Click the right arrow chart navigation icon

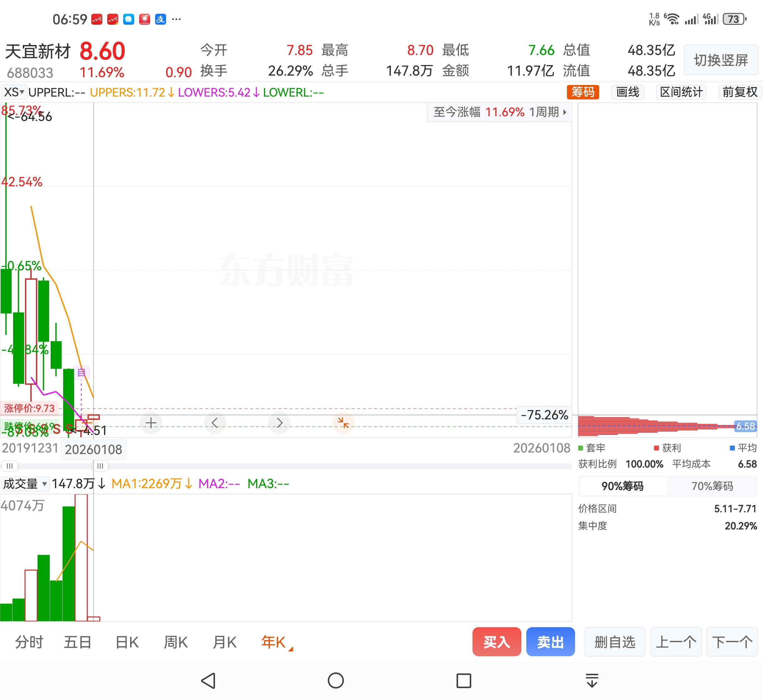tap(279, 423)
